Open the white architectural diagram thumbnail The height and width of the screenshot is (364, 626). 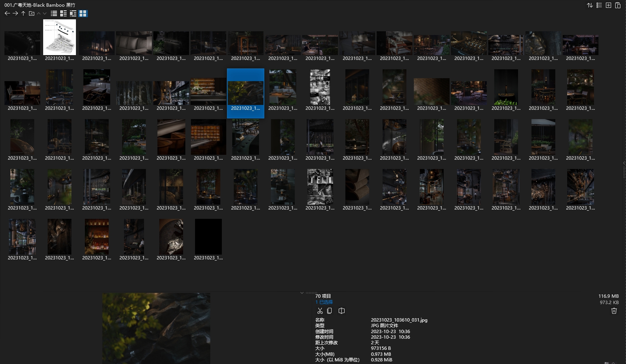[x=60, y=37]
